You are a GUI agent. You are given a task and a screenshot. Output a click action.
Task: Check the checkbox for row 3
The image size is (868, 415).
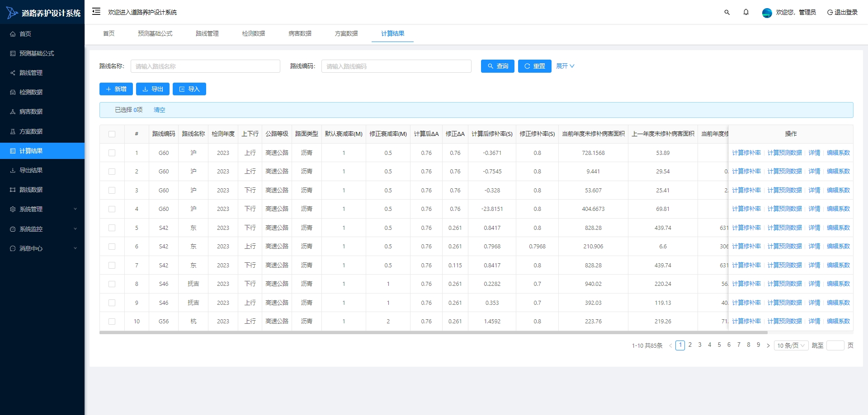click(112, 191)
